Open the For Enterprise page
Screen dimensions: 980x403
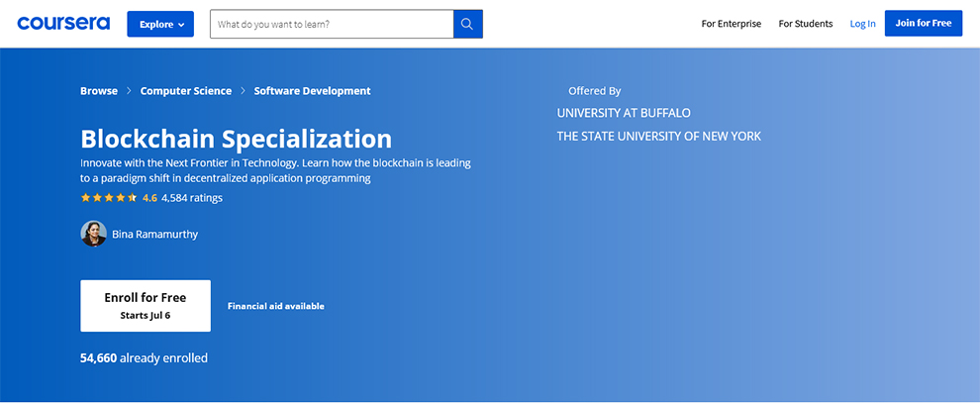[x=732, y=24]
